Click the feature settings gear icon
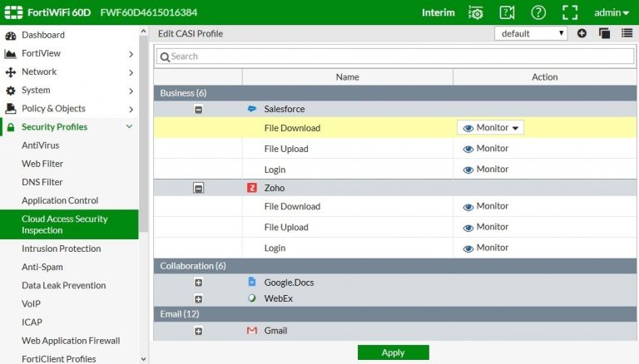Viewport: 639px width, 364px height. click(x=475, y=12)
